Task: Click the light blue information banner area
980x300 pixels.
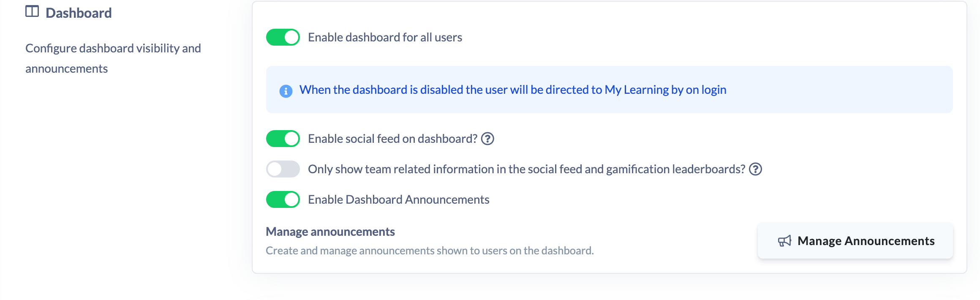Action: click(609, 90)
